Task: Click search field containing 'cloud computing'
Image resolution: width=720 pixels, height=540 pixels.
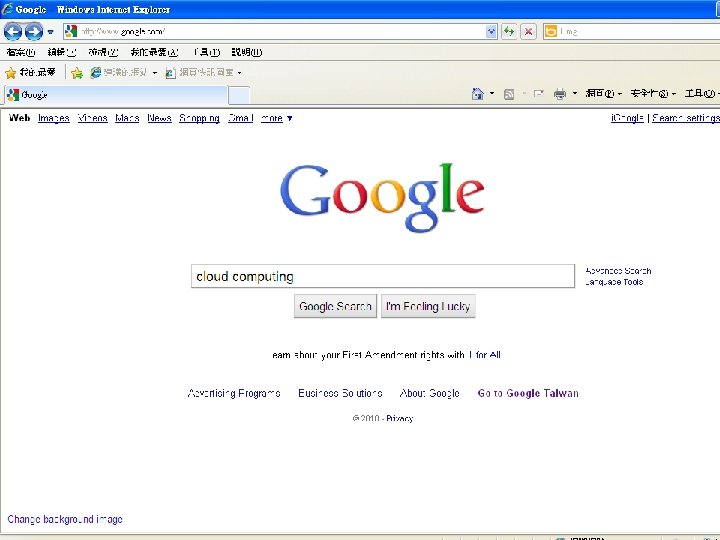Action: pos(382,276)
